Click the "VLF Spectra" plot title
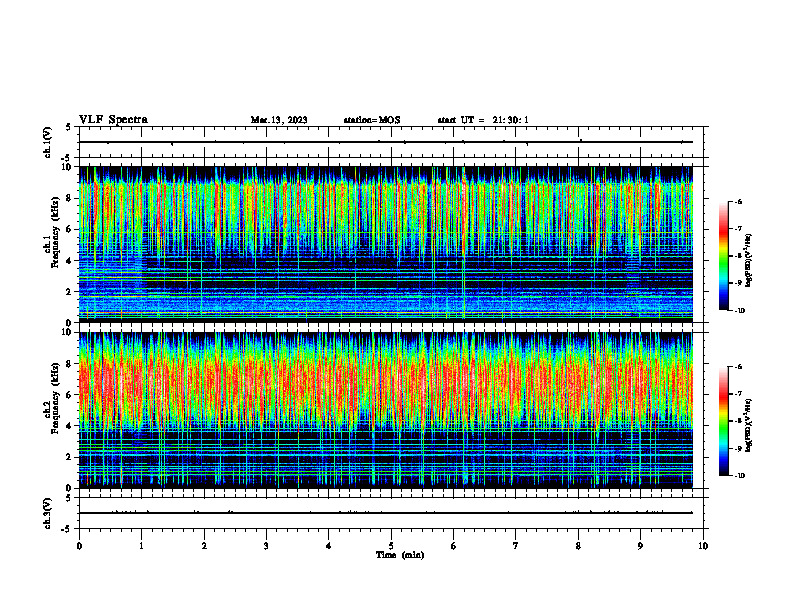The height and width of the screenshot is (612, 792). (x=113, y=120)
